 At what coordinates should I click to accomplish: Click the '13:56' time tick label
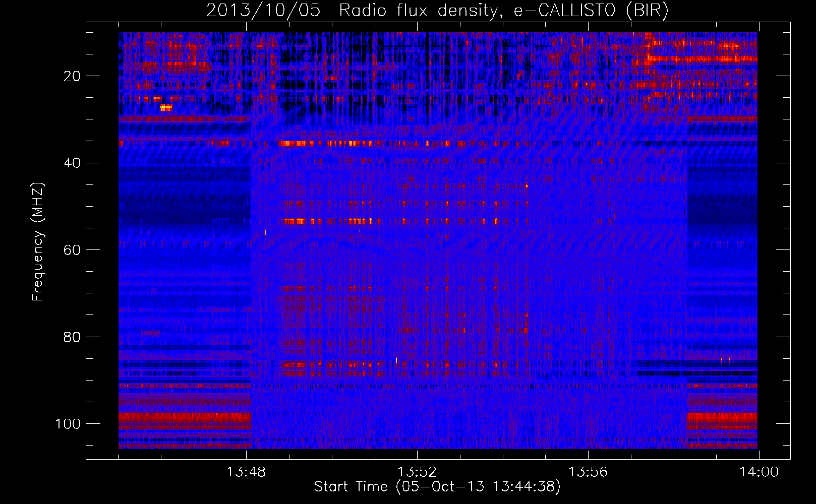(x=588, y=472)
